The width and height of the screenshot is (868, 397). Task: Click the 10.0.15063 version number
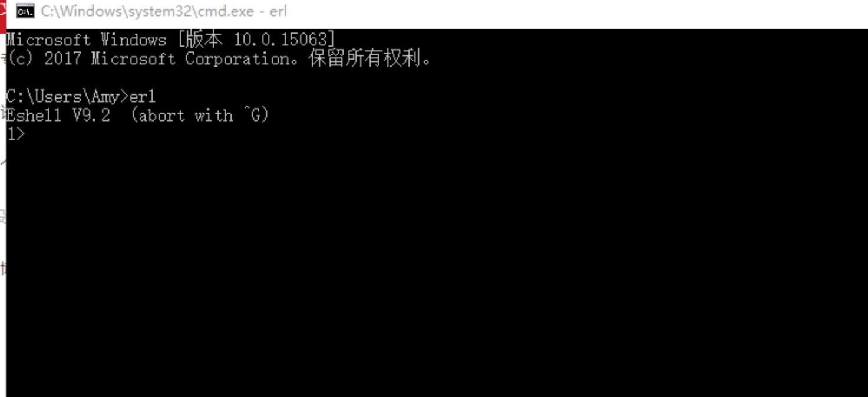pos(280,40)
